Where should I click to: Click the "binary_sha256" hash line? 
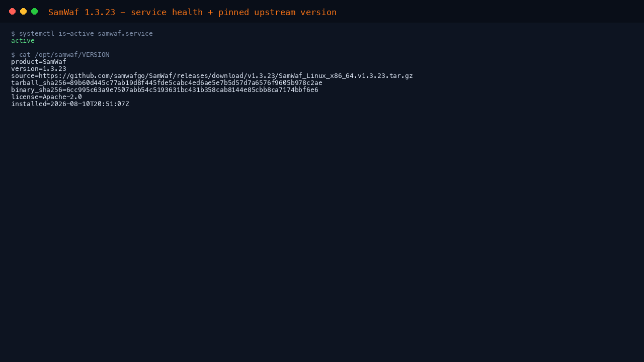(x=165, y=90)
